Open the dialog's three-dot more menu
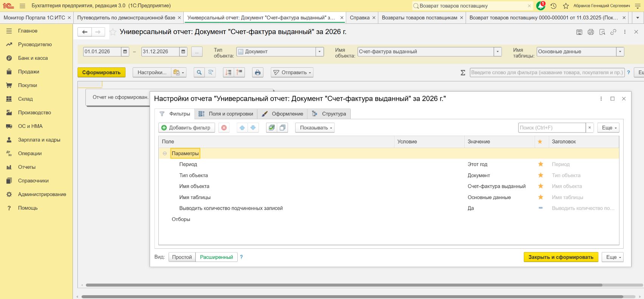Viewport: 644px width, 299px height. (x=601, y=99)
